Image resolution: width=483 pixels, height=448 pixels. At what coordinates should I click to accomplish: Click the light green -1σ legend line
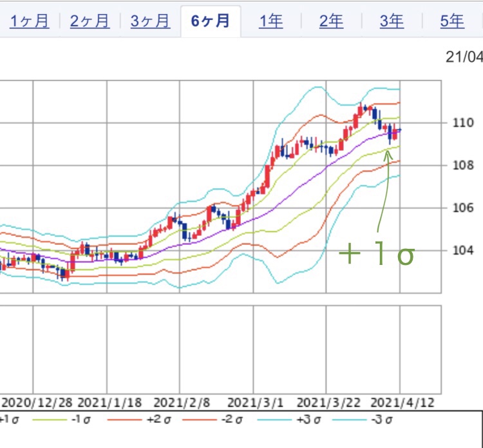point(50,420)
